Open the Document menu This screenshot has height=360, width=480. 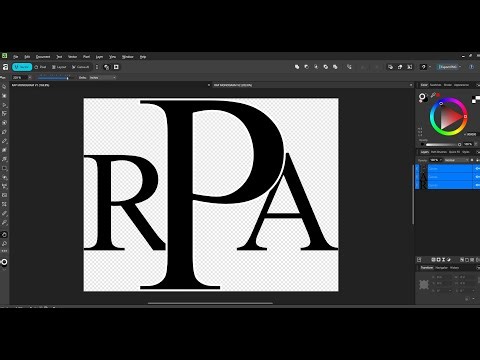[43, 57]
